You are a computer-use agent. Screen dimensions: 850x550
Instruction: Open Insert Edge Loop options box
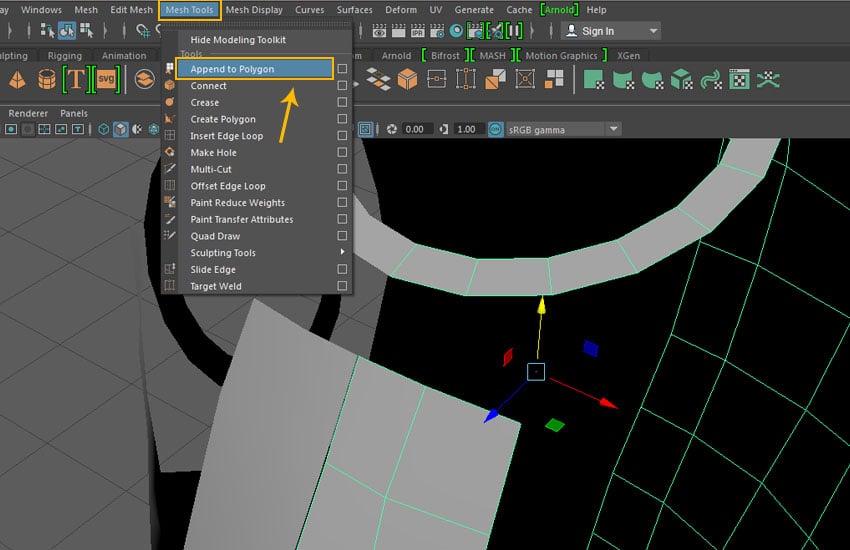click(x=342, y=135)
